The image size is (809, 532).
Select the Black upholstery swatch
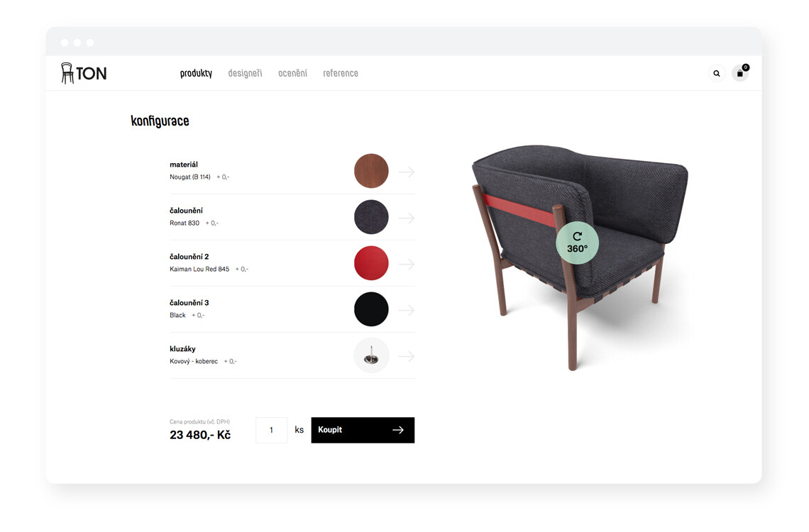[371, 309]
